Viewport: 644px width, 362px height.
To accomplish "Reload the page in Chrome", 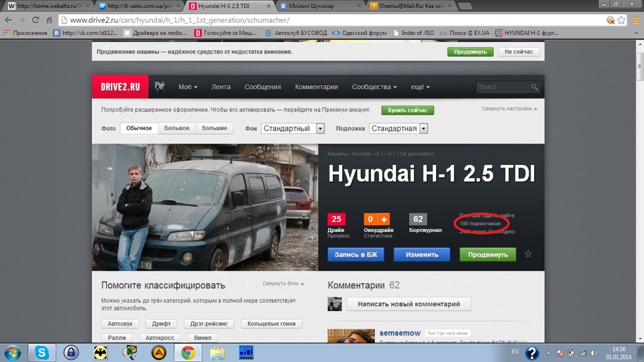I will click(36, 20).
